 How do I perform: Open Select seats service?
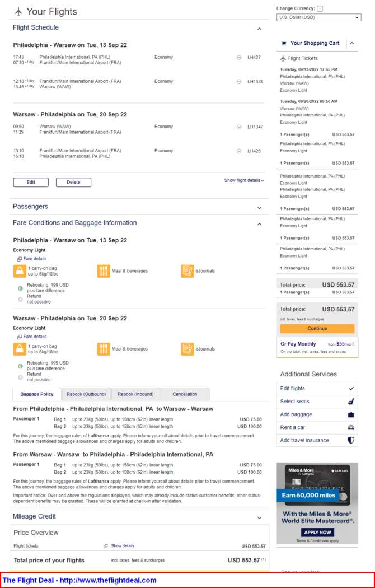317,402
